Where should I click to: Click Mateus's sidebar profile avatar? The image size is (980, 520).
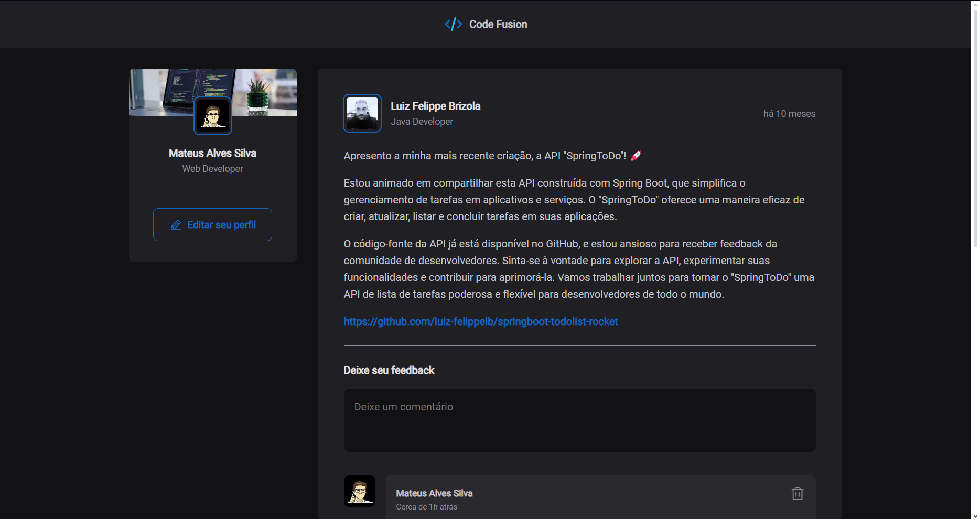(x=213, y=116)
